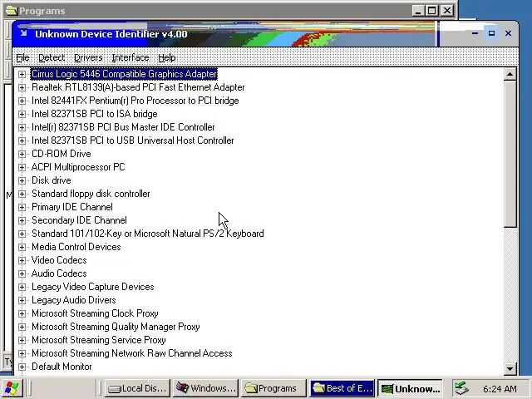This screenshot has width=532, height=399.
Task: Open the Drivers menu
Action: tap(88, 57)
